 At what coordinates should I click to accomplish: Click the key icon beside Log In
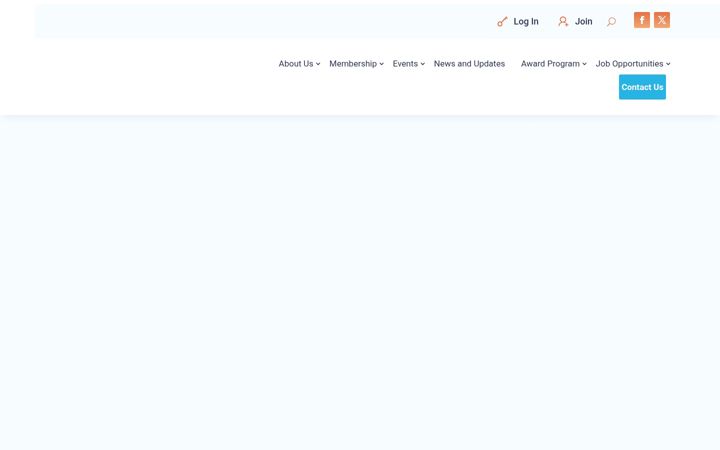click(502, 22)
